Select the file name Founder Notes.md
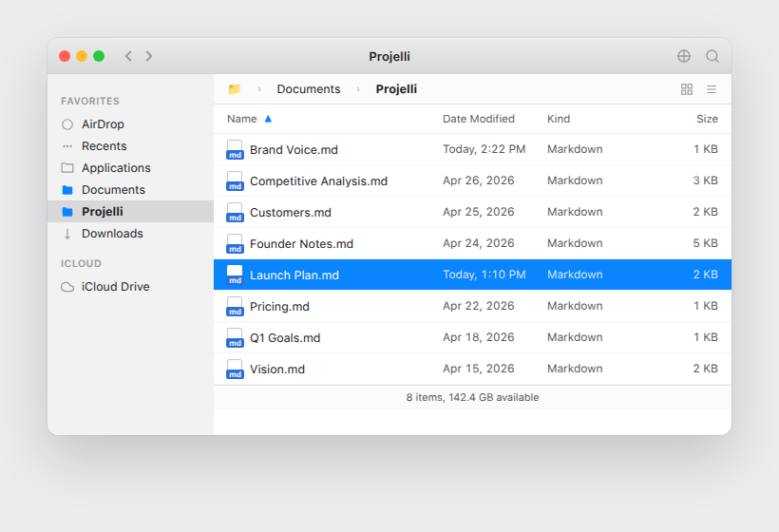This screenshot has height=532, width=779. 301,243
